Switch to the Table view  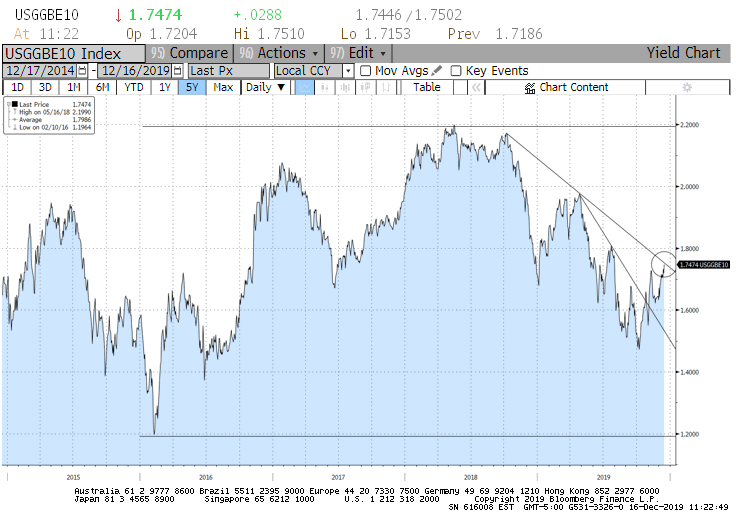pyautogui.click(x=427, y=87)
